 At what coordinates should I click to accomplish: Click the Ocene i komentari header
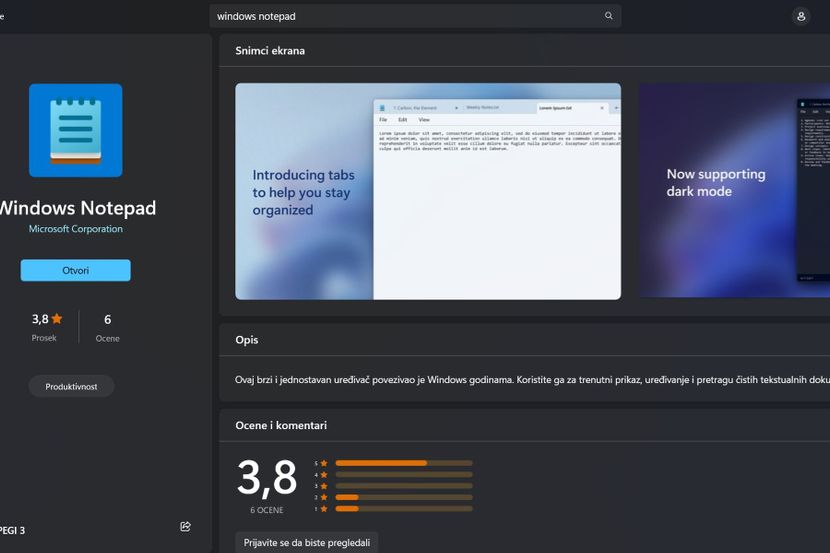(281, 425)
